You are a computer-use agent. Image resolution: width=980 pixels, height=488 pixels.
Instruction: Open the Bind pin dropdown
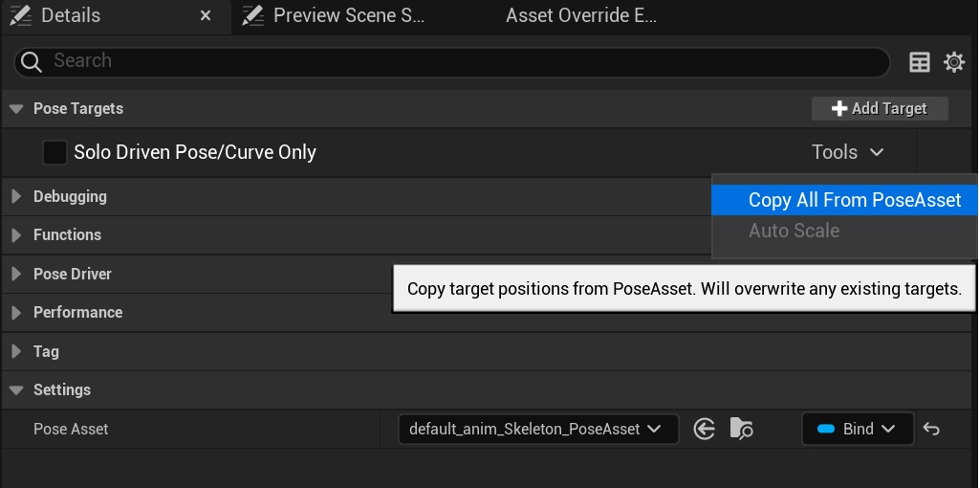[x=857, y=429]
